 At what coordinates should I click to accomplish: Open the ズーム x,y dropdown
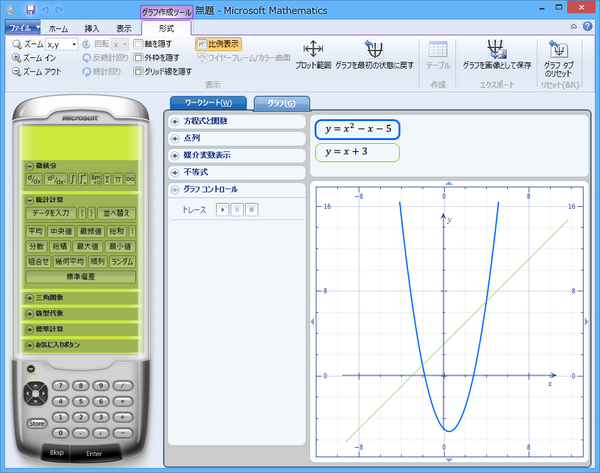point(74,45)
